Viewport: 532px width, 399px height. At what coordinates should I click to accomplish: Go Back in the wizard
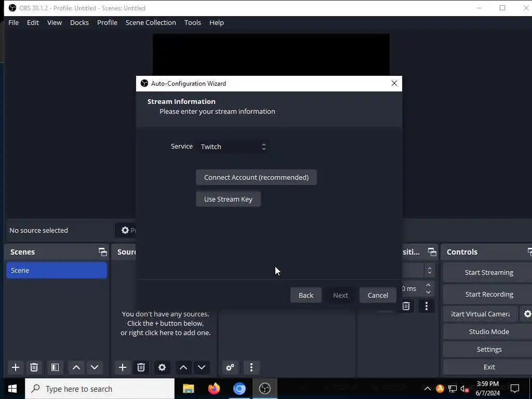pyautogui.click(x=305, y=295)
